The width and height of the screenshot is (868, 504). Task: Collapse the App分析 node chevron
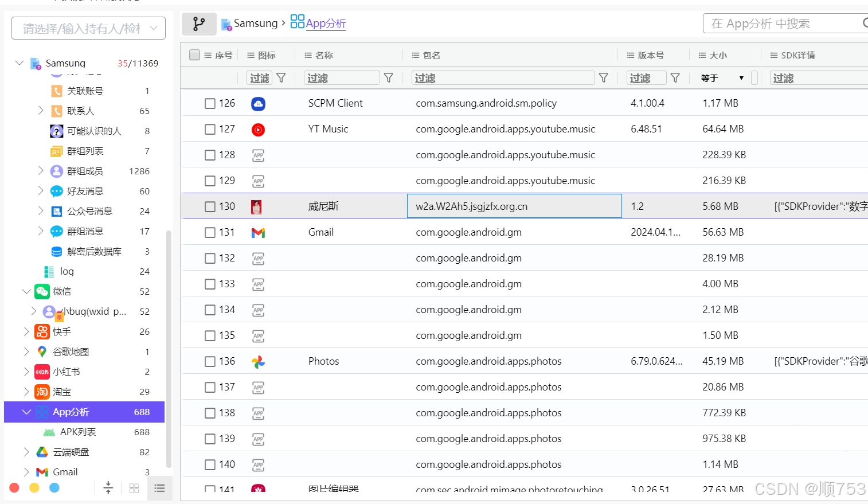point(26,412)
